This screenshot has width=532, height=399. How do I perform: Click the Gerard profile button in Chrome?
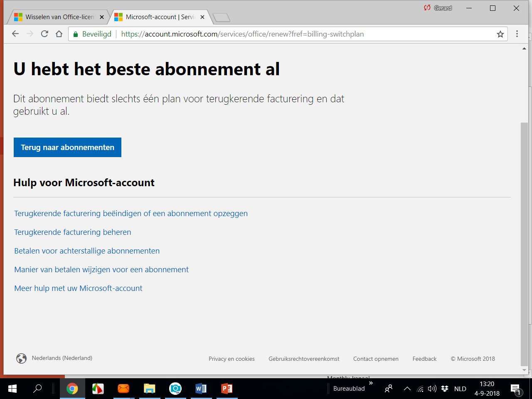(437, 8)
